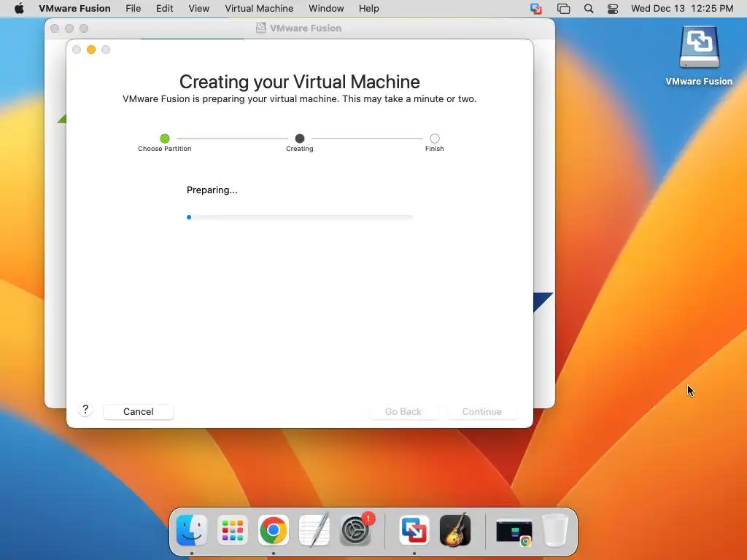Open the View menu
Image resolution: width=747 pixels, height=560 pixels.
[198, 9]
